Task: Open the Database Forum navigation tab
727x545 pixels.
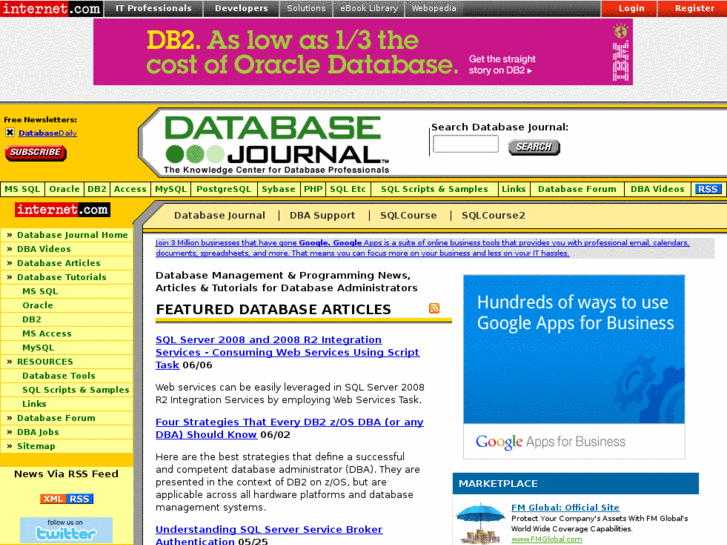Action: 577,189
